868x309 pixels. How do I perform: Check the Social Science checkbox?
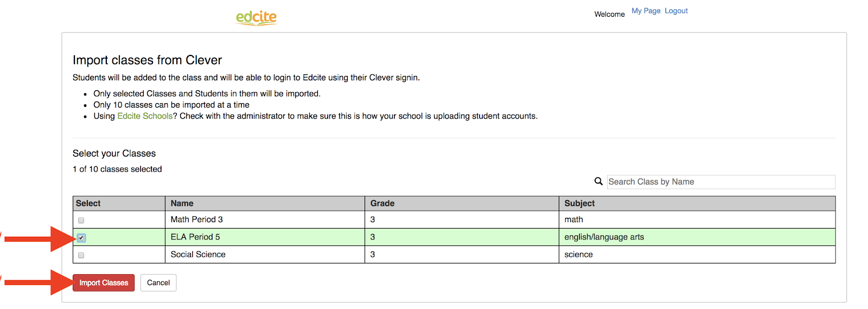pos(81,255)
